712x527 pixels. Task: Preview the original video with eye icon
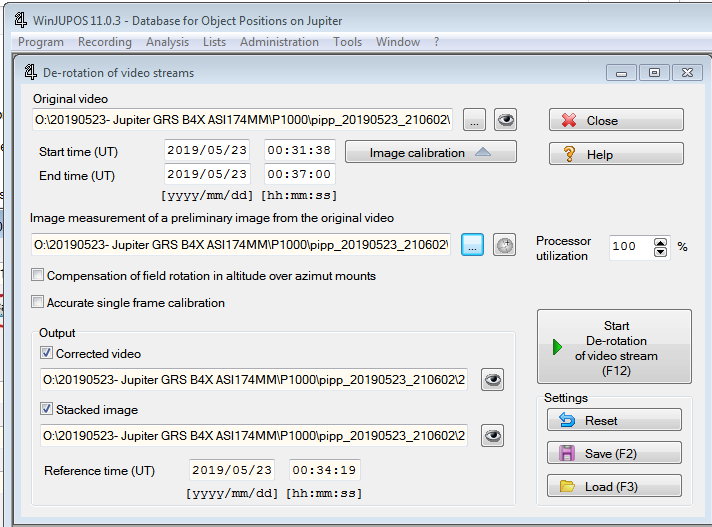[505, 120]
